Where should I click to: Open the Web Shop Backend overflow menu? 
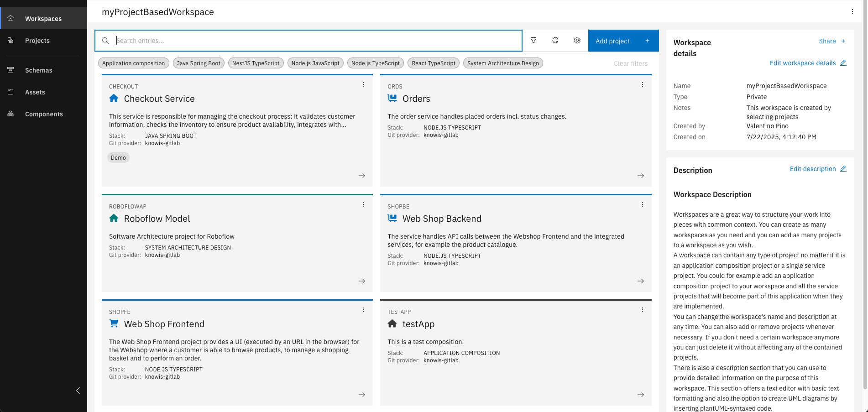coord(642,204)
